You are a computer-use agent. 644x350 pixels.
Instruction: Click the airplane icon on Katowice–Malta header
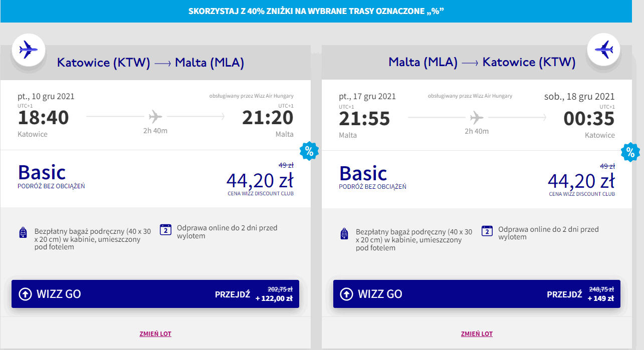tap(29, 50)
